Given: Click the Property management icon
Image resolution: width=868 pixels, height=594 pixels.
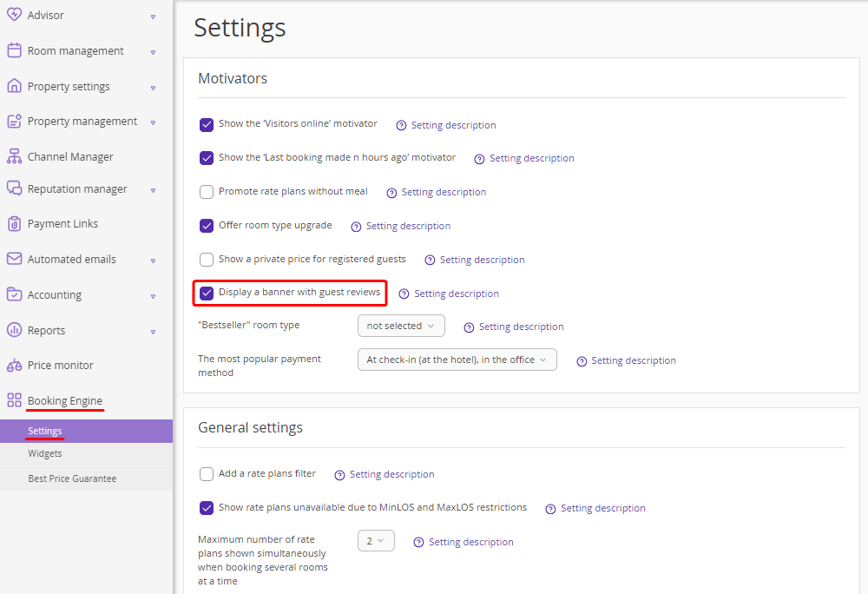Looking at the screenshot, I should pyautogui.click(x=15, y=121).
